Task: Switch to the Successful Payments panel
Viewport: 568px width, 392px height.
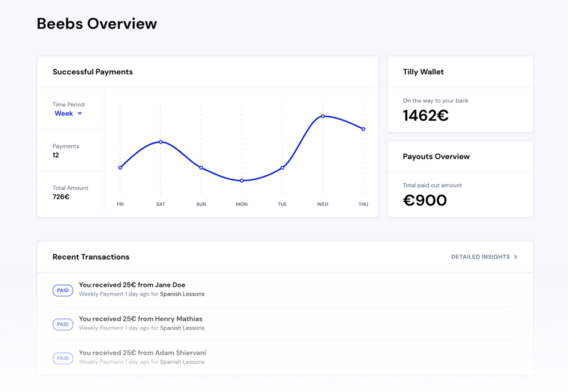Action: [x=93, y=71]
